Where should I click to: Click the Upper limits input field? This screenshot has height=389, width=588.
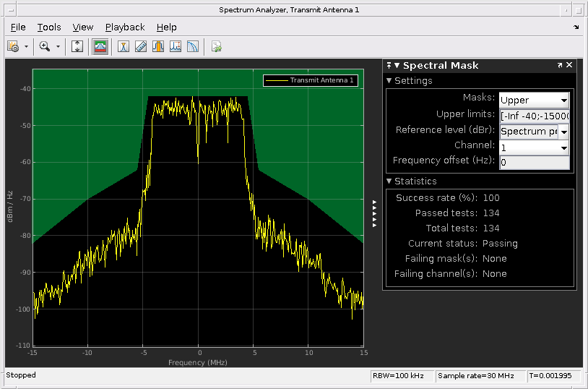click(534, 116)
